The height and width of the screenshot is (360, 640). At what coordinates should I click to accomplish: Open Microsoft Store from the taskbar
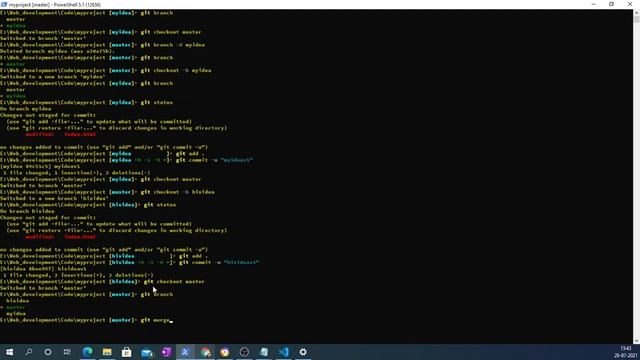coord(127,352)
